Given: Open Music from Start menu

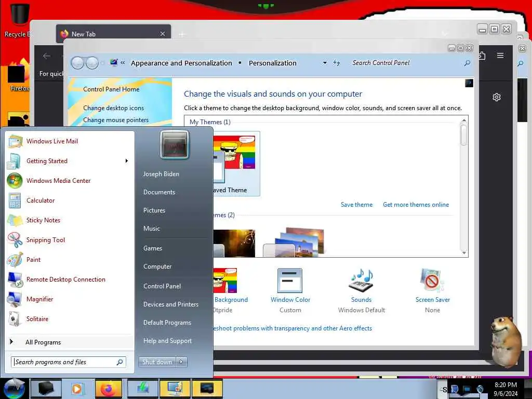Looking at the screenshot, I should coord(151,229).
